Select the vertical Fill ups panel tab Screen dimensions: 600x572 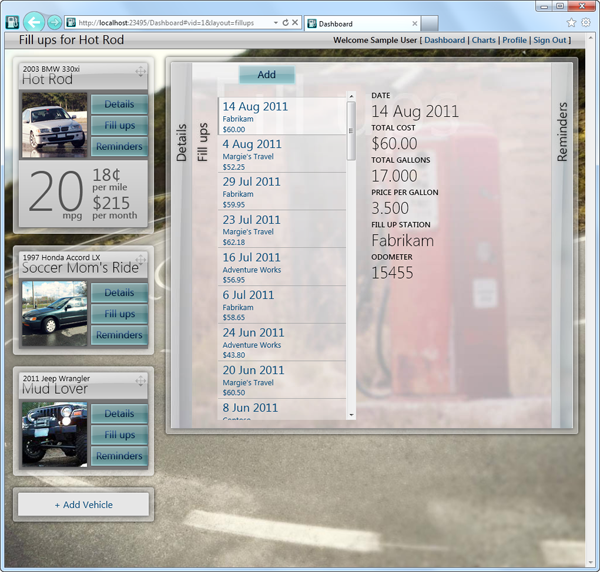coord(202,142)
